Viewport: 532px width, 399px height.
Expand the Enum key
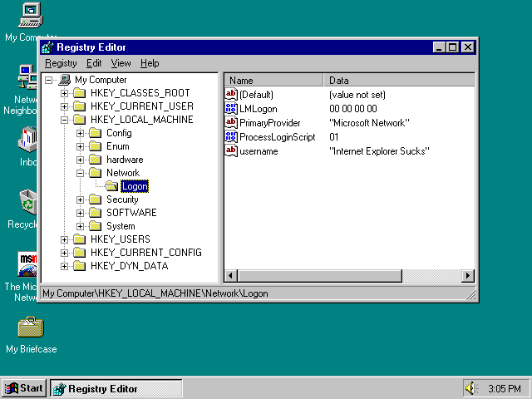(80, 146)
